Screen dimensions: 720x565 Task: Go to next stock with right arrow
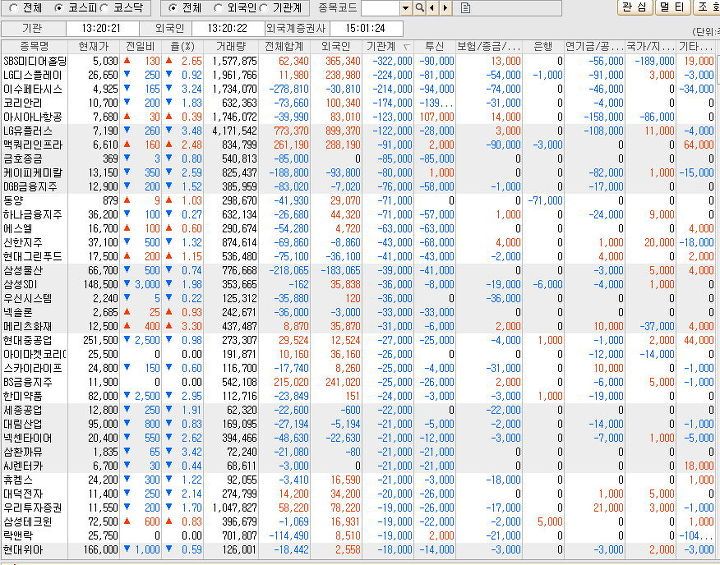445,8
